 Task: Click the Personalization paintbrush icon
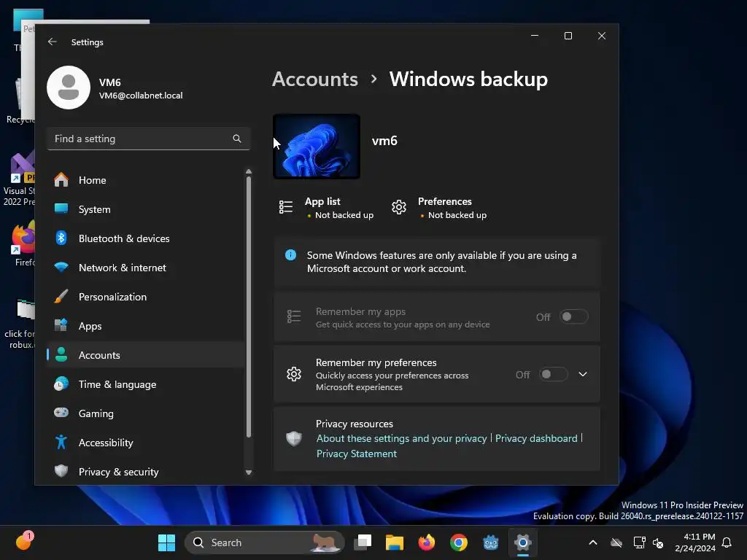tap(61, 296)
